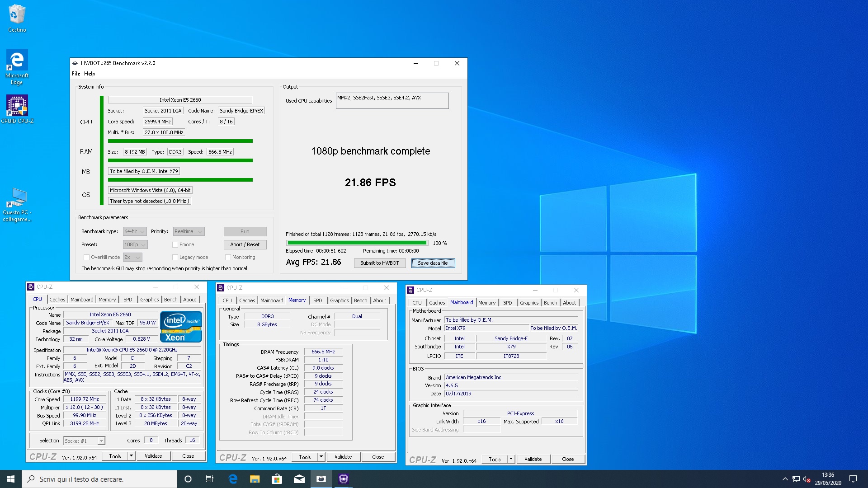Screen dimensions: 868x488
Task: Open network status tray icon
Action: [796, 479]
